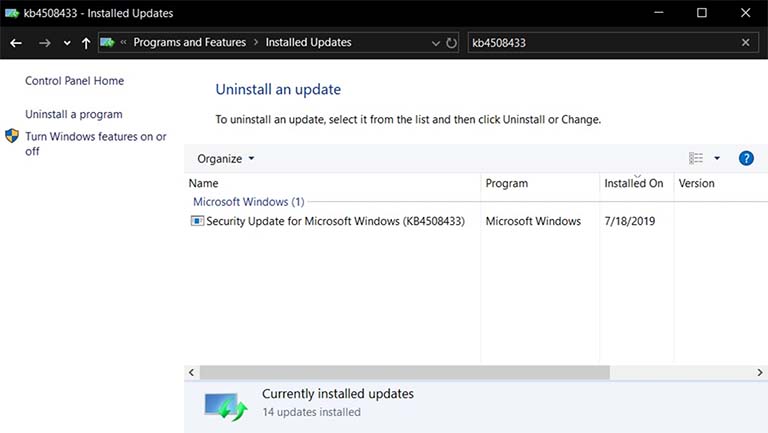Maximize the Installed Updates window
The image size is (768, 433).
702,13
